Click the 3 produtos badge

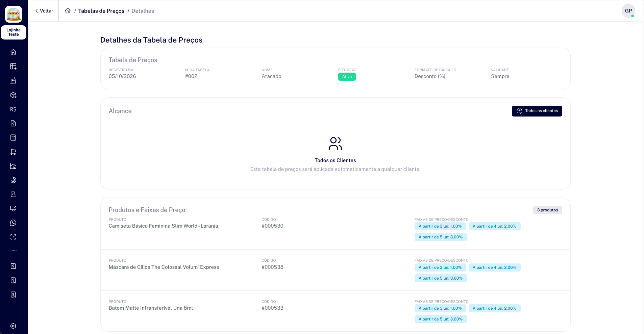point(547,210)
